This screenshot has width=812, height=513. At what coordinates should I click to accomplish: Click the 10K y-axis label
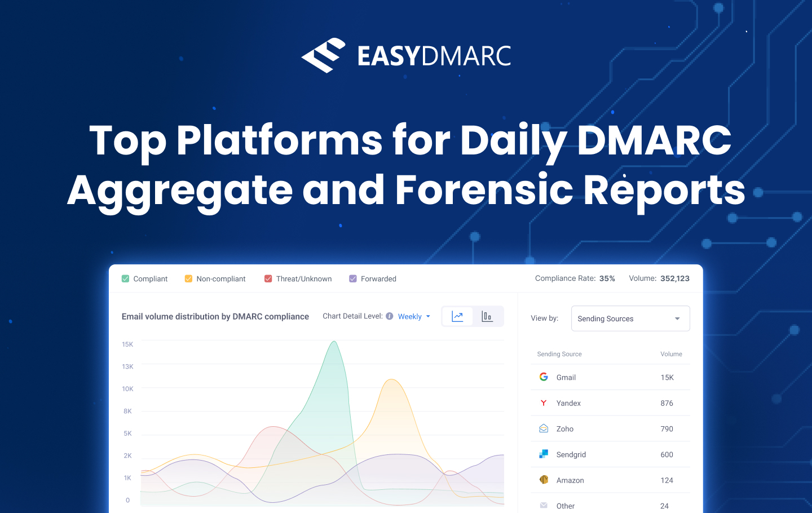click(127, 389)
